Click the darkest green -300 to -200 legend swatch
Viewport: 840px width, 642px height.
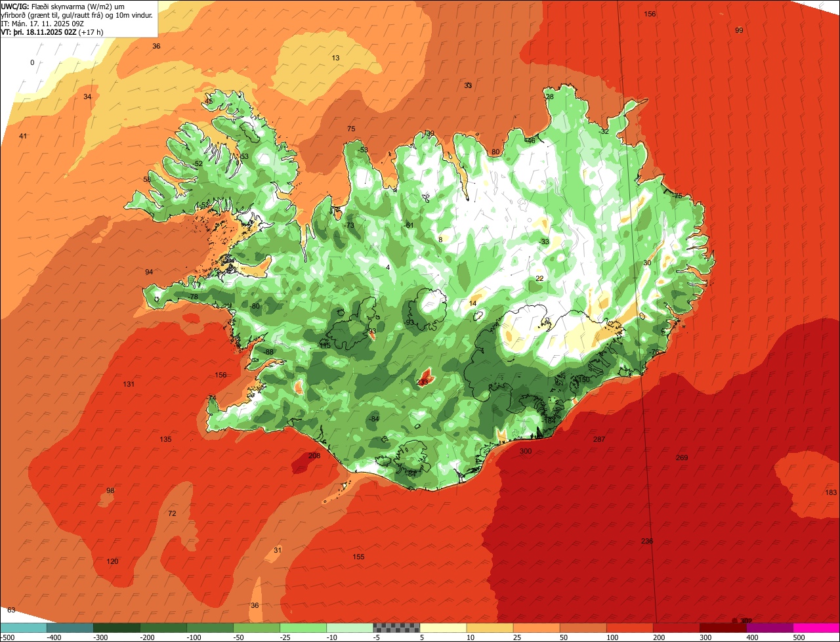(116, 628)
